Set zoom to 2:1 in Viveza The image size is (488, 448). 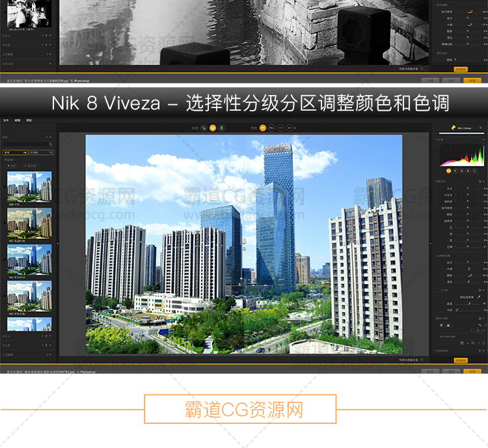[x=290, y=128]
